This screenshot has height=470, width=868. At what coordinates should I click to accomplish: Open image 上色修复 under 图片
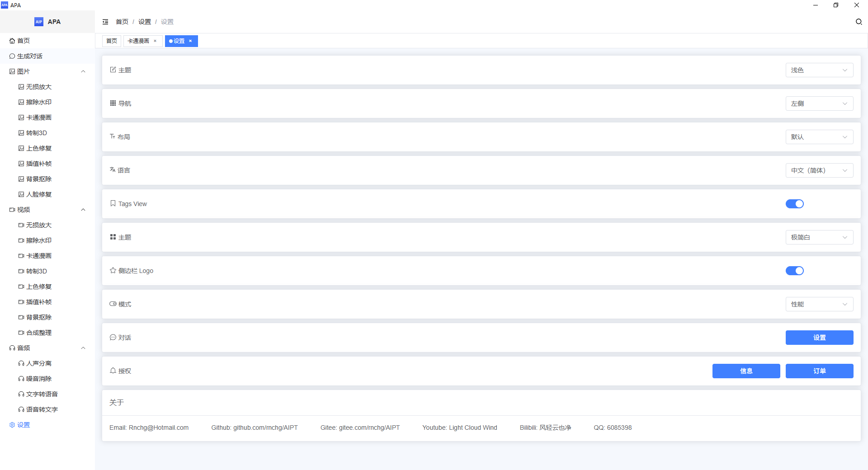(x=47, y=148)
